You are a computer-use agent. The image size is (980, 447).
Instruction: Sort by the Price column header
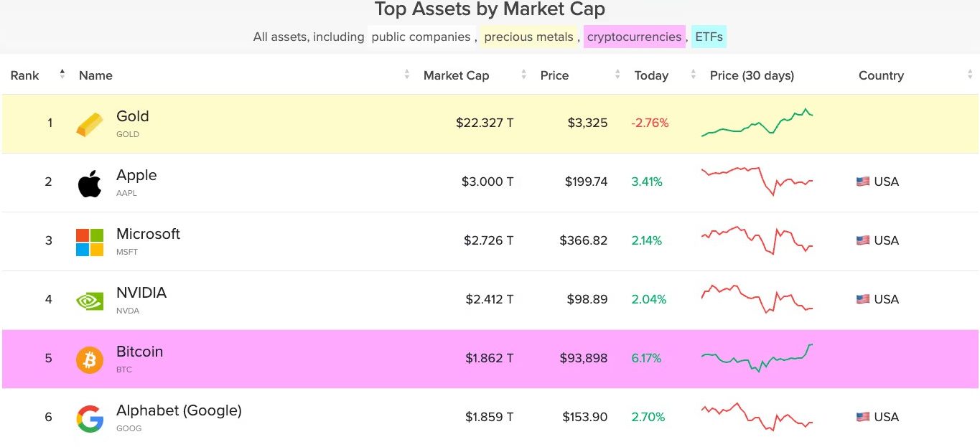point(554,75)
